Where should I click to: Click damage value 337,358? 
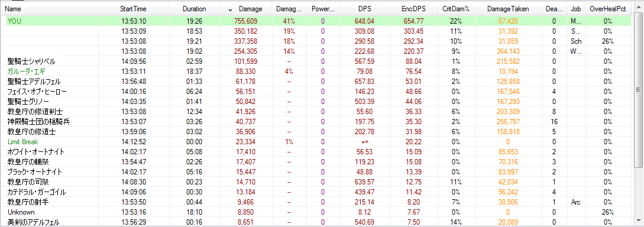click(245, 41)
